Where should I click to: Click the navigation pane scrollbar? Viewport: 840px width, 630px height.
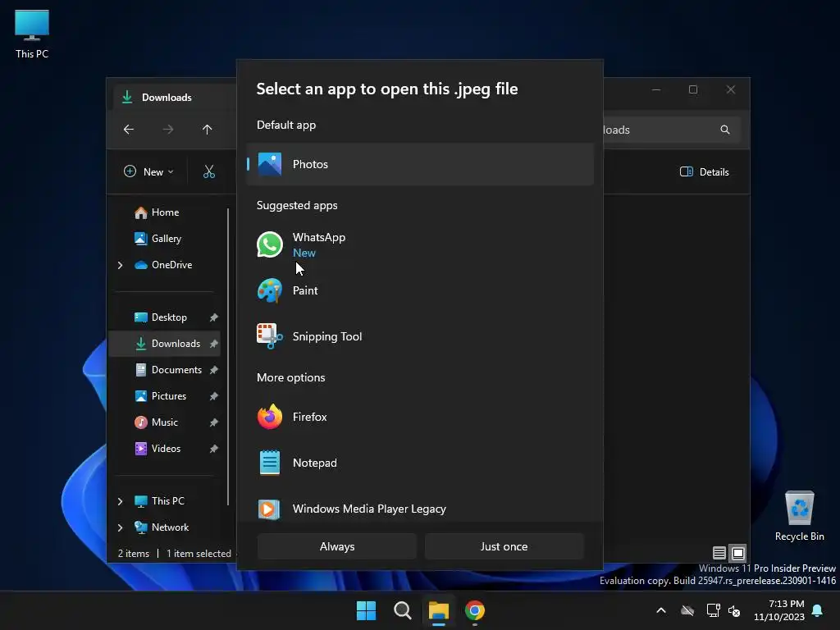(x=228, y=356)
